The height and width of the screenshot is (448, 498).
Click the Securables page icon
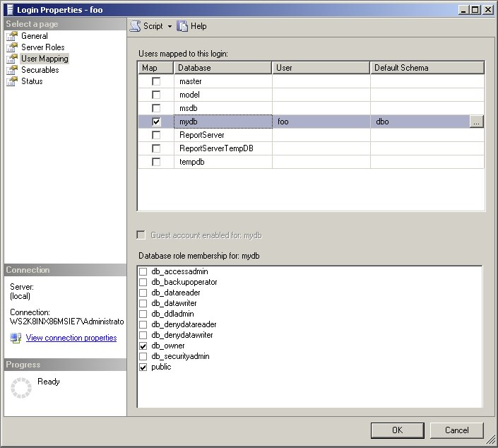[x=12, y=70]
